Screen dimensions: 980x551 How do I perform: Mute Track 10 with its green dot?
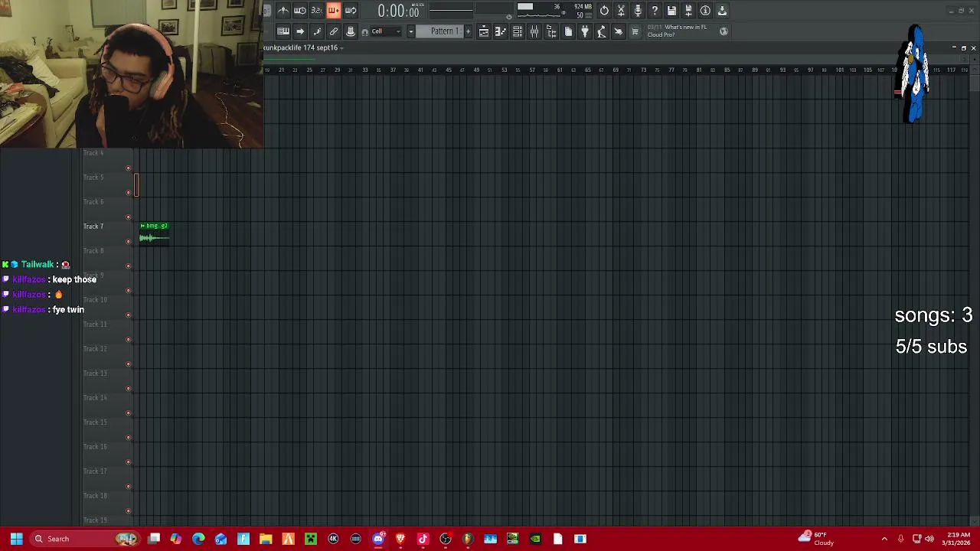[129, 315]
